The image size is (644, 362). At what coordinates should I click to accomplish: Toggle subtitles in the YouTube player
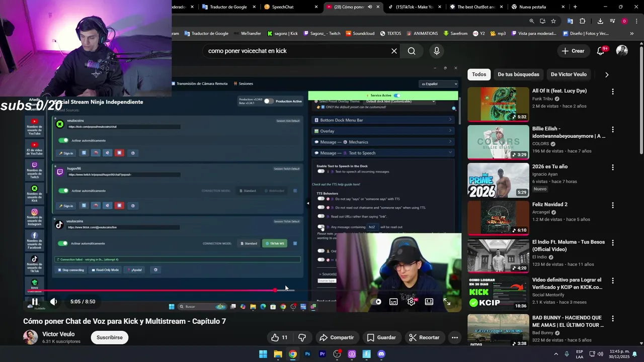point(393,302)
